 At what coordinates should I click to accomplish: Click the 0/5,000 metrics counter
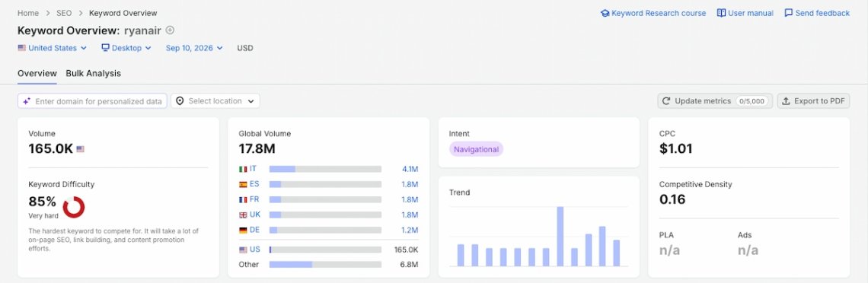click(752, 101)
